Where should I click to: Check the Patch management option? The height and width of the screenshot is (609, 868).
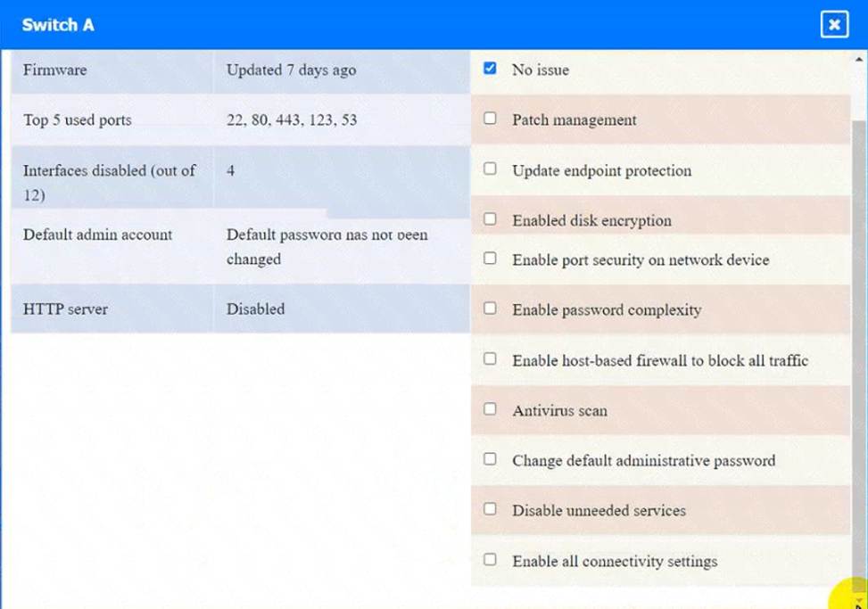click(x=490, y=118)
